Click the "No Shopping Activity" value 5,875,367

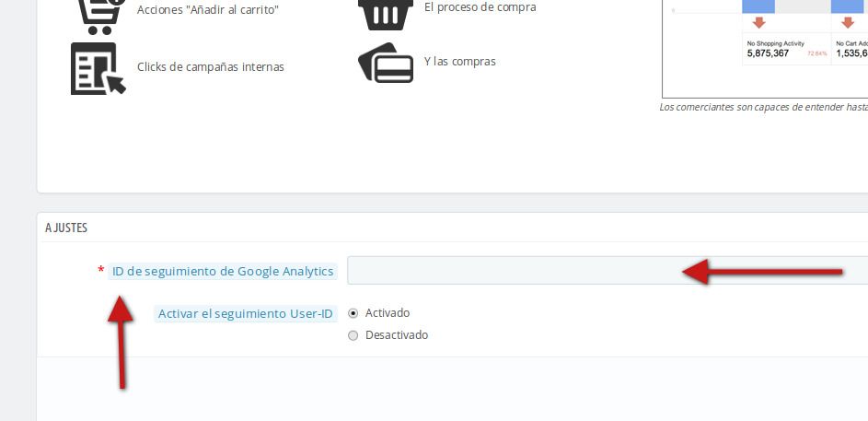click(x=768, y=53)
